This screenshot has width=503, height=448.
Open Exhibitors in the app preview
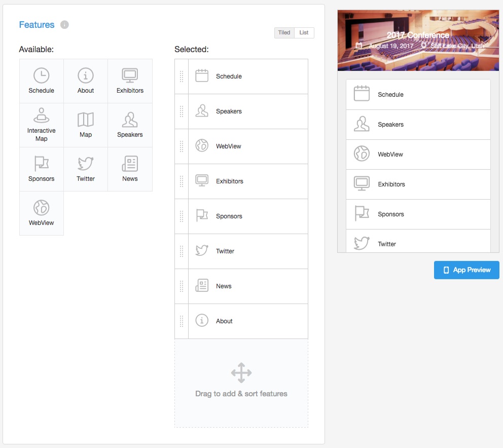coord(418,184)
